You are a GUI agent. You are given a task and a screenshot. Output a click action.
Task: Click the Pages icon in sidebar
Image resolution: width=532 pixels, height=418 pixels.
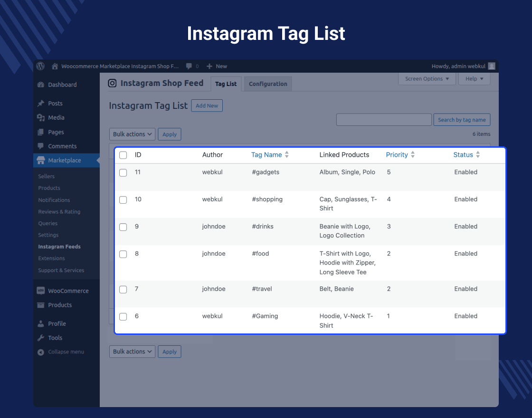(x=41, y=132)
